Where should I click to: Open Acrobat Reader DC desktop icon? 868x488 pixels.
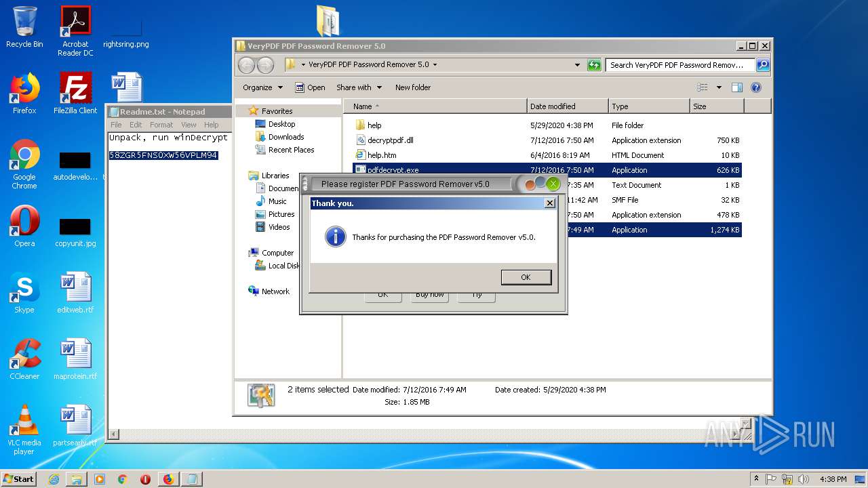click(75, 31)
